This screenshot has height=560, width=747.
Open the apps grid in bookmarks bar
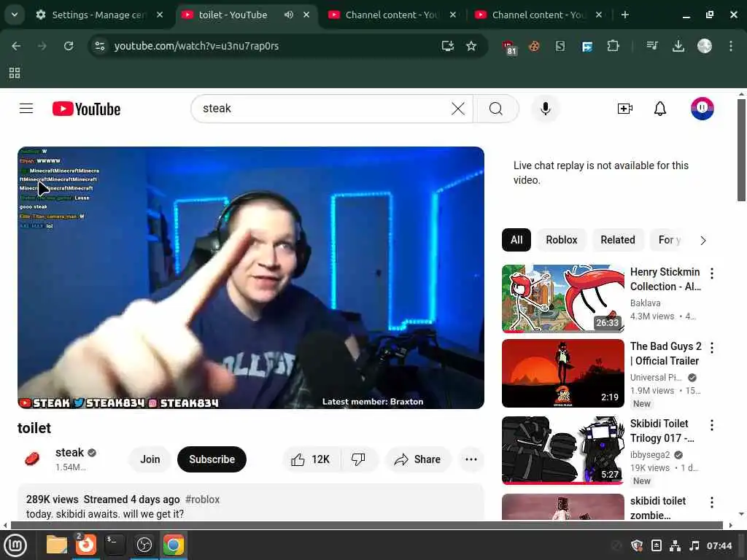pyautogui.click(x=15, y=73)
